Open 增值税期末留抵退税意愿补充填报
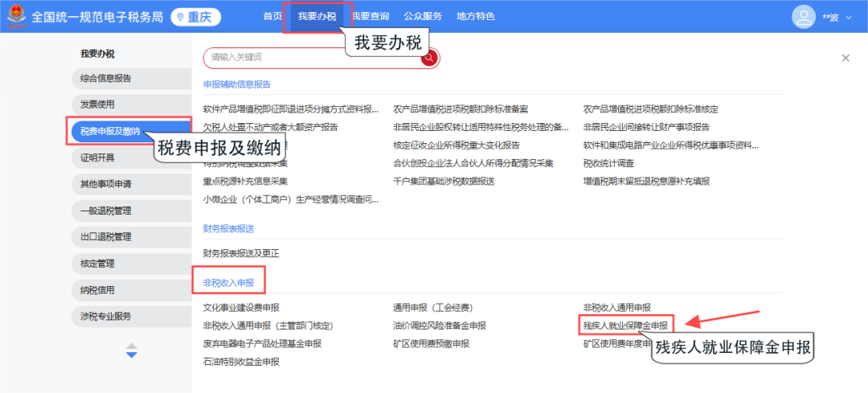 [646, 181]
